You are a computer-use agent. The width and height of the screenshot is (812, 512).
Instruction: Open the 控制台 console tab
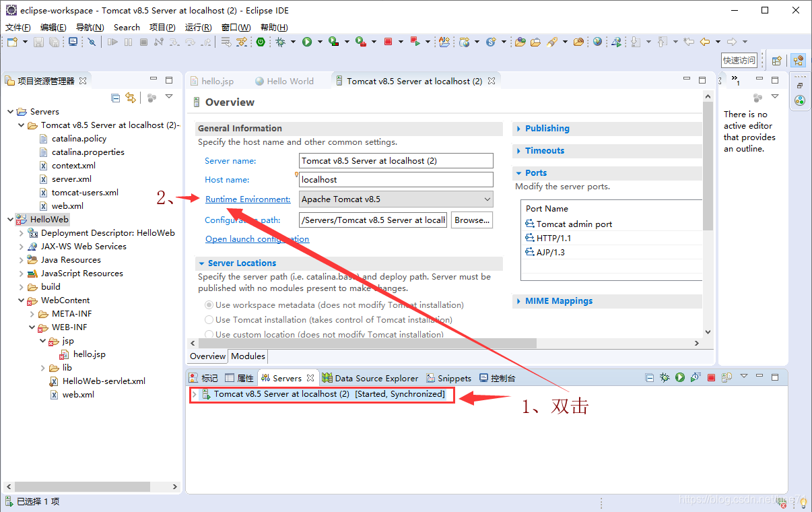tap(497, 378)
